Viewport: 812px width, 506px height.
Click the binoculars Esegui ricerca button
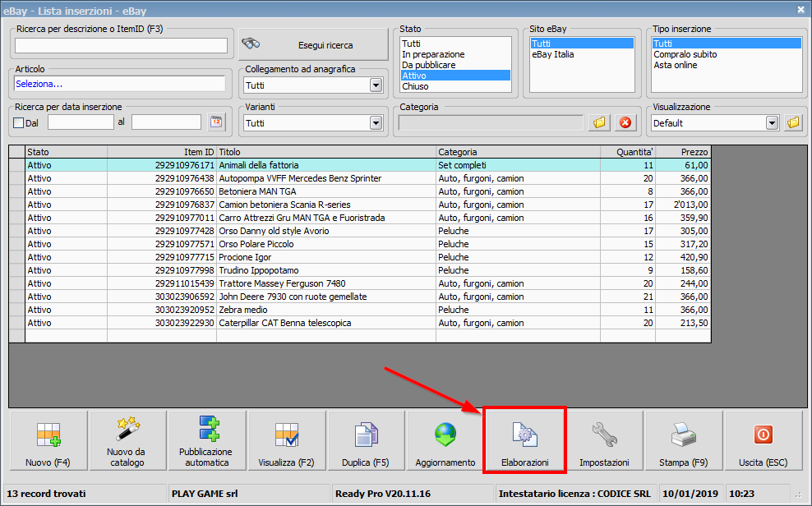(314, 45)
